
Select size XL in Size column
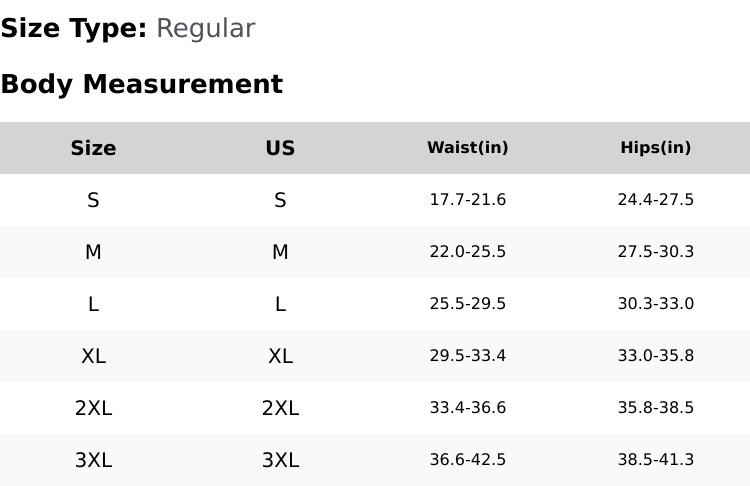point(93,356)
